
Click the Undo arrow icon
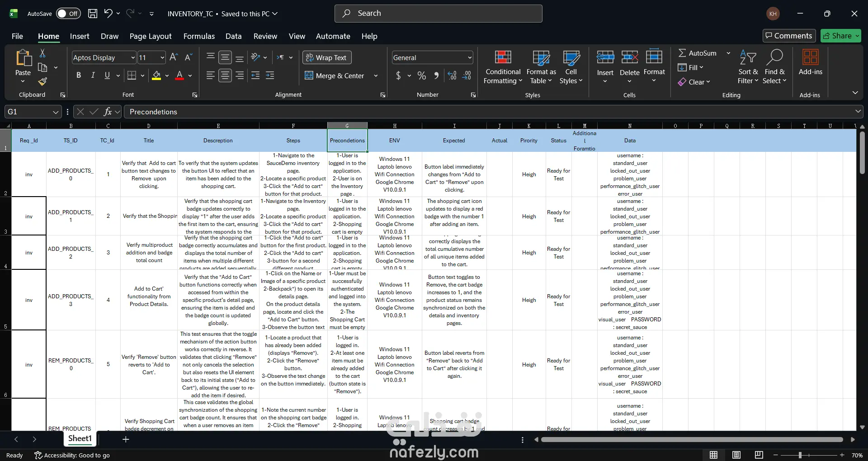pos(108,14)
